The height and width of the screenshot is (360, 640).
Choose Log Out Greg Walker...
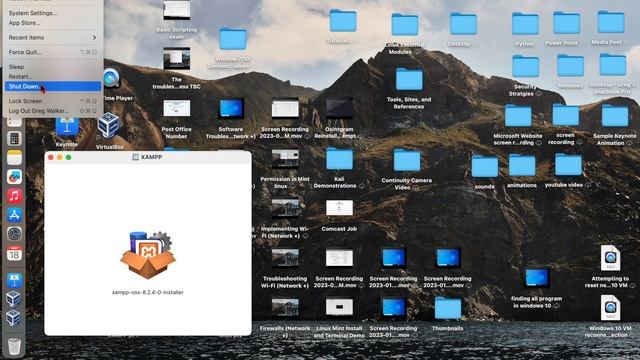point(52,111)
